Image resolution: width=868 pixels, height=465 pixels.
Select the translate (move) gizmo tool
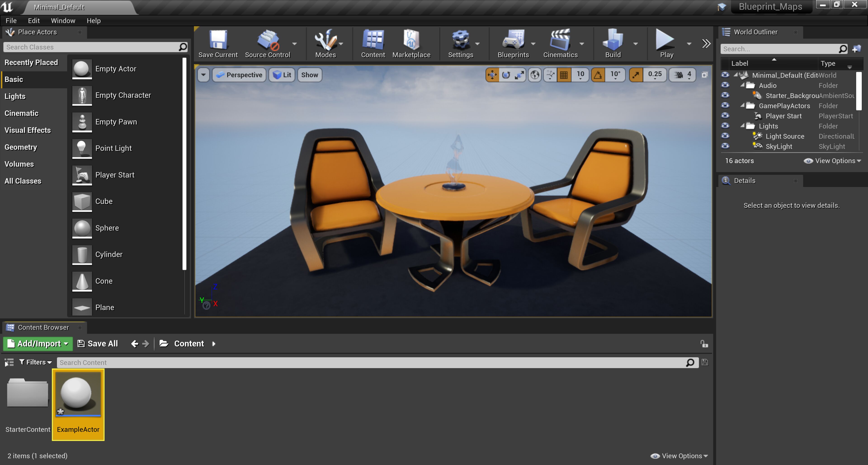(x=492, y=75)
